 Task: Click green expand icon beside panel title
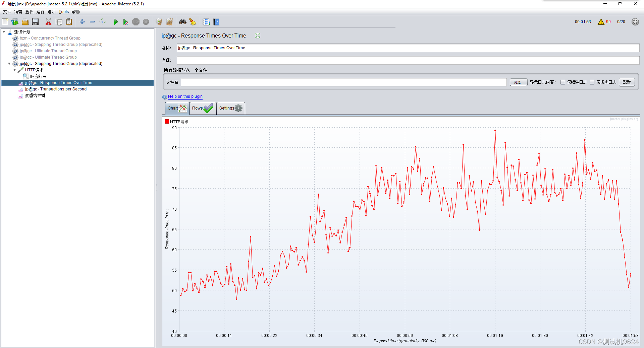(x=258, y=36)
